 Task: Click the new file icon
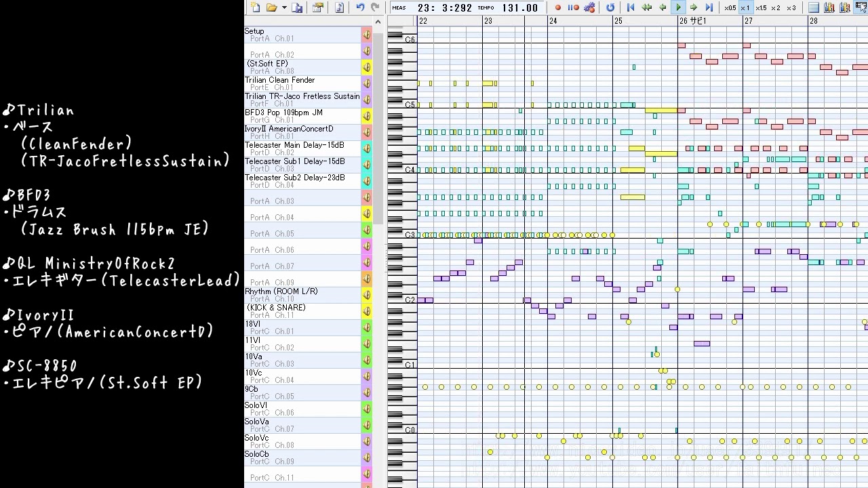point(255,7)
